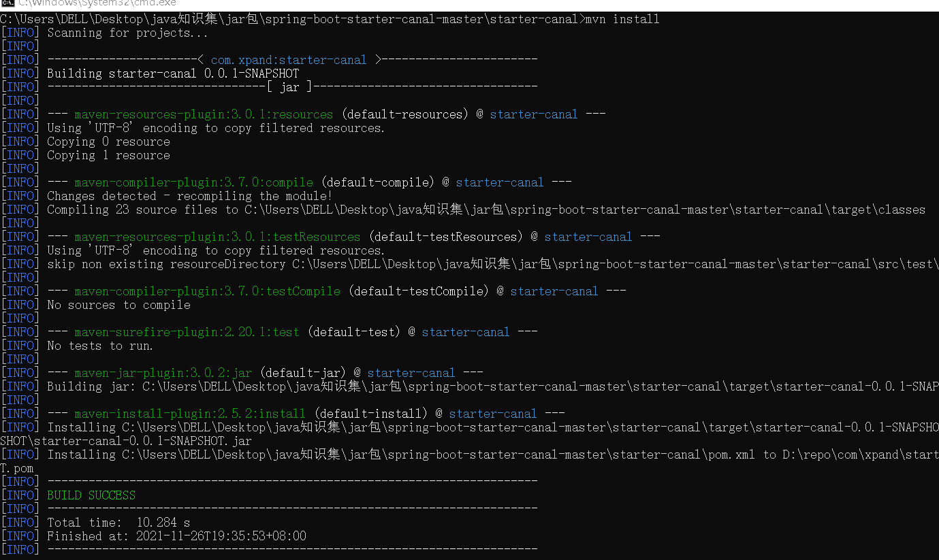Screen dimensions: 939x560
Task: Click blue "starter-canal" after (default-resources)
Action: (534, 114)
